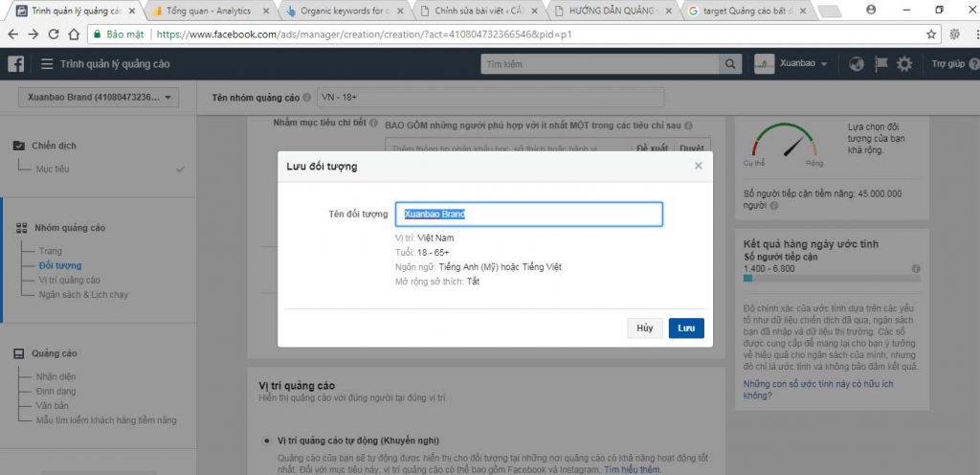Viewport: 980px width, 475px height.
Task: Click the info icon beside Số người tiếp cận bar
Action: pyautogui.click(x=916, y=269)
